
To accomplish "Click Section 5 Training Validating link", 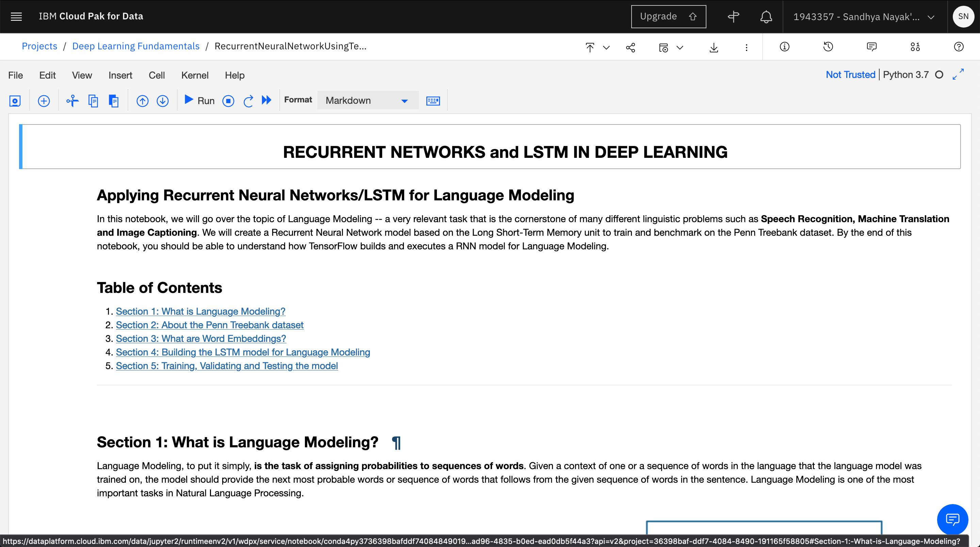I will (x=227, y=365).
